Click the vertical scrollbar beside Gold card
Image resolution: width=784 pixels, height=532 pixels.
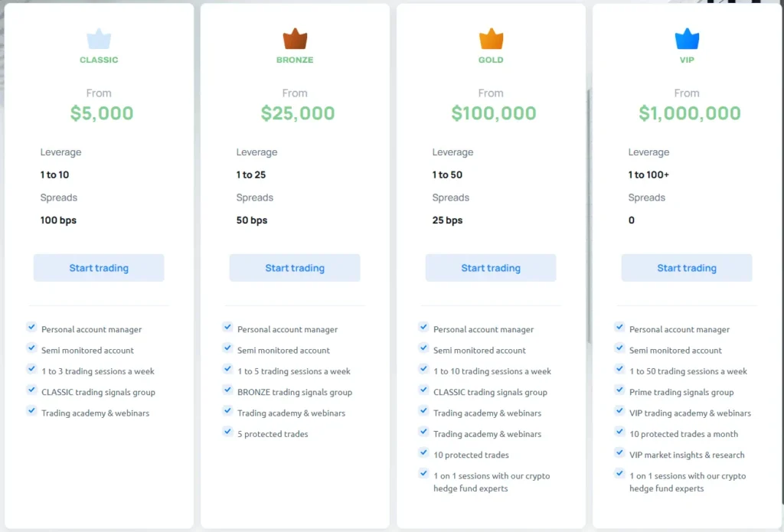[589, 214]
